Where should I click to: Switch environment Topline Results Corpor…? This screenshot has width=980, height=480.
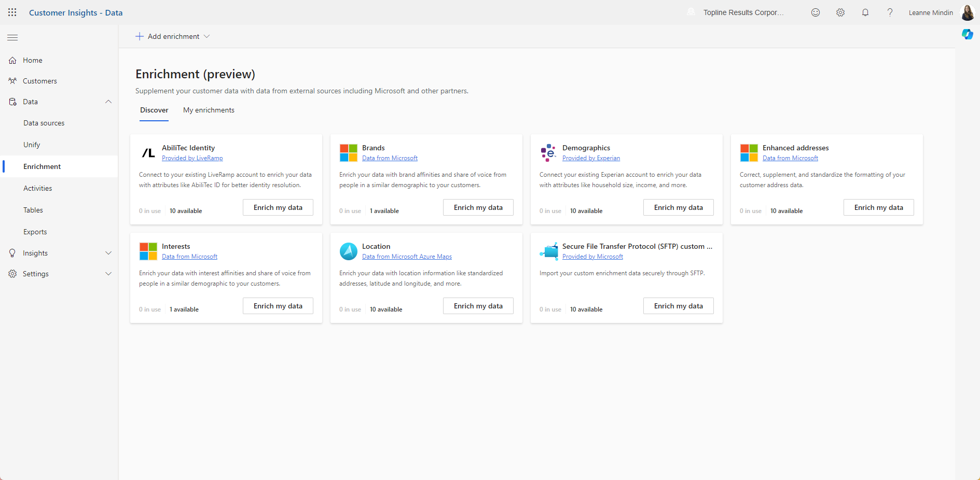pyautogui.click(x=743, y=12)
